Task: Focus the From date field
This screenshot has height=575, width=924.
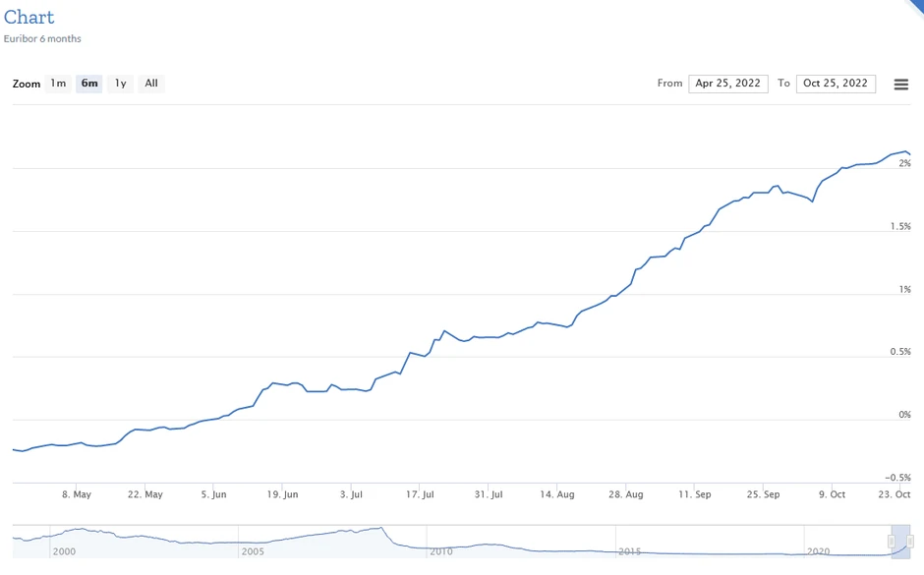Action: coord(727,84)
